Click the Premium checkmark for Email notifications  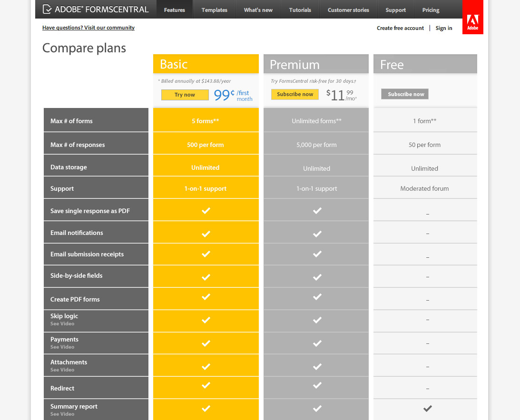317,234
